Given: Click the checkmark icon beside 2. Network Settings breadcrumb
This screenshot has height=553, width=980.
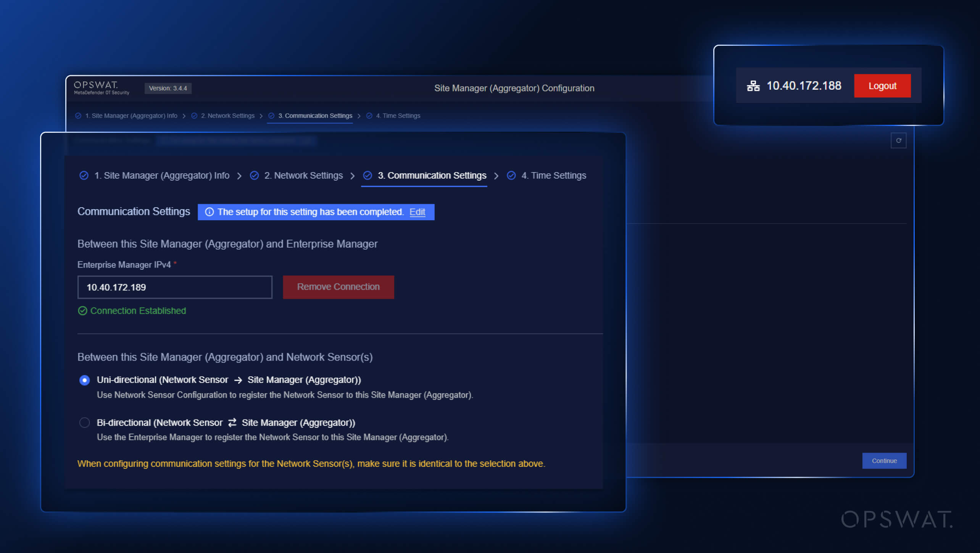Looking at the screenshot, I should [x=255, y=176].
